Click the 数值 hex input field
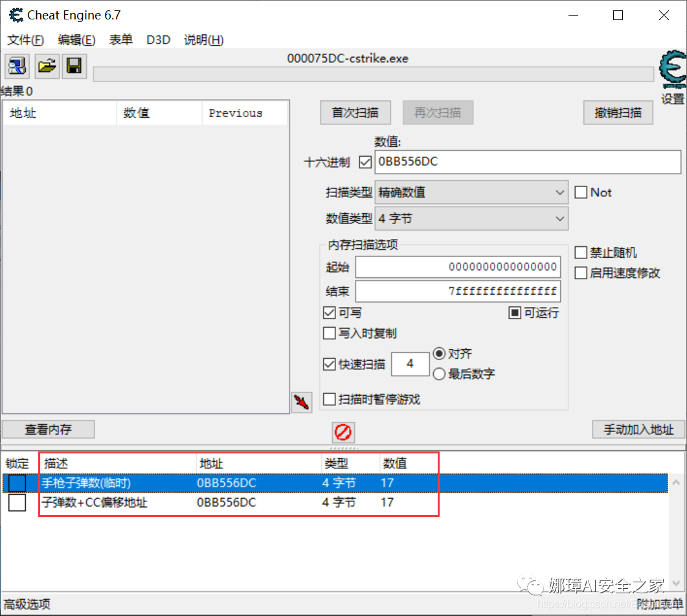The image size is (687, 616). coord(528,162)
